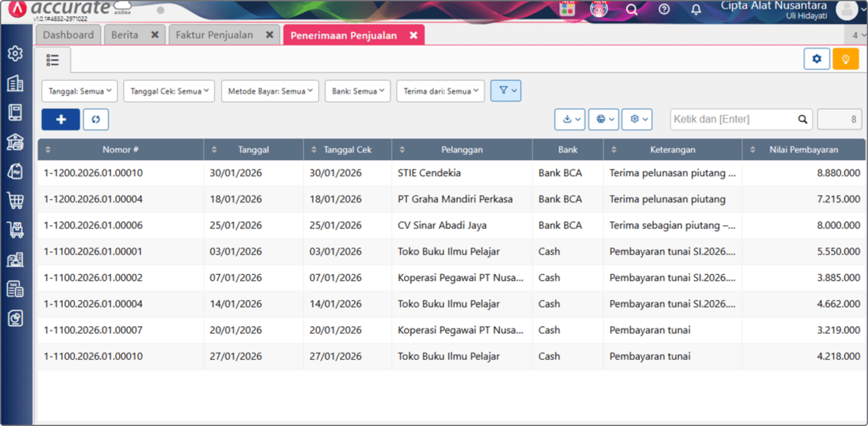Screen dimensions: 868x426
Task: Select row 1-1200.2026.01.00010
Action: click(451, 173)
